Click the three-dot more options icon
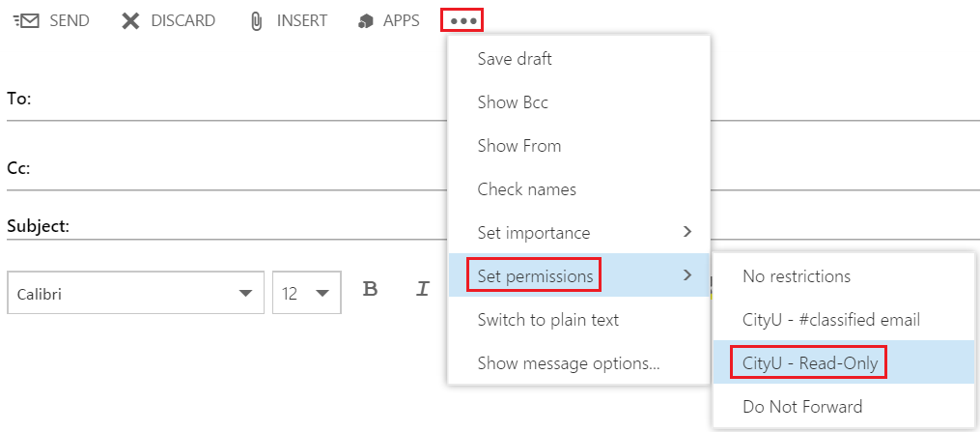The image size is (980, 432). point(462,20)
